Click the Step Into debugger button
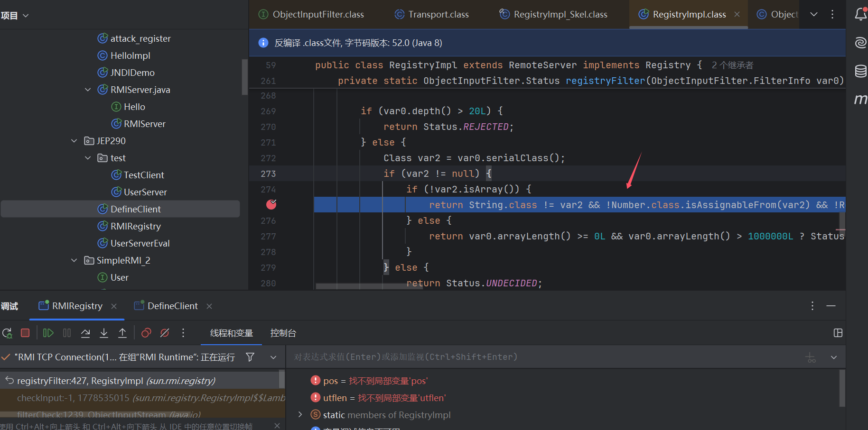Viewport: 868px width, 430px height. tap(104, 333)
